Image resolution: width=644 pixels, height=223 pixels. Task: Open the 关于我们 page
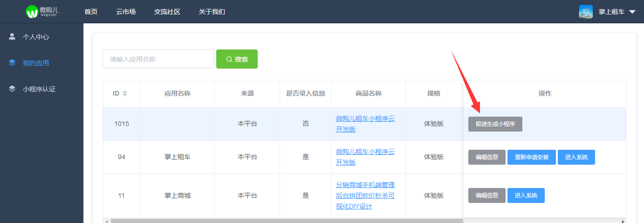tap(212, 12)
